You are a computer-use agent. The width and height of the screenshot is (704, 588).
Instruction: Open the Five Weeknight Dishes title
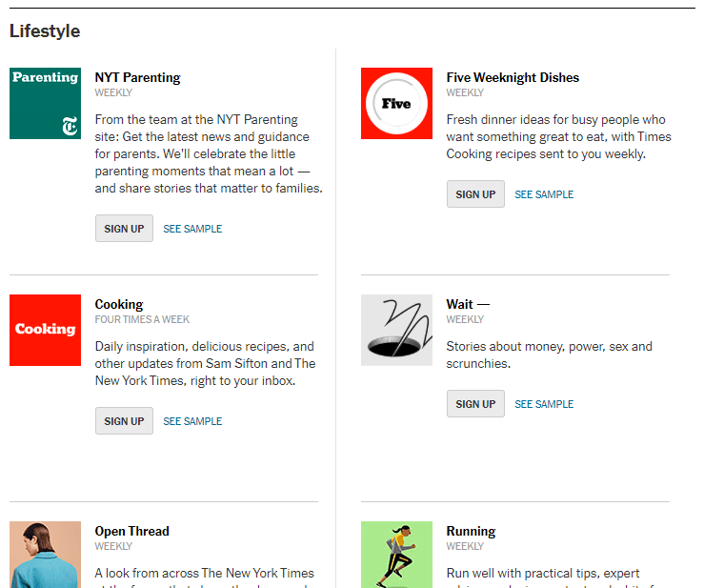[x=513, y=78]
